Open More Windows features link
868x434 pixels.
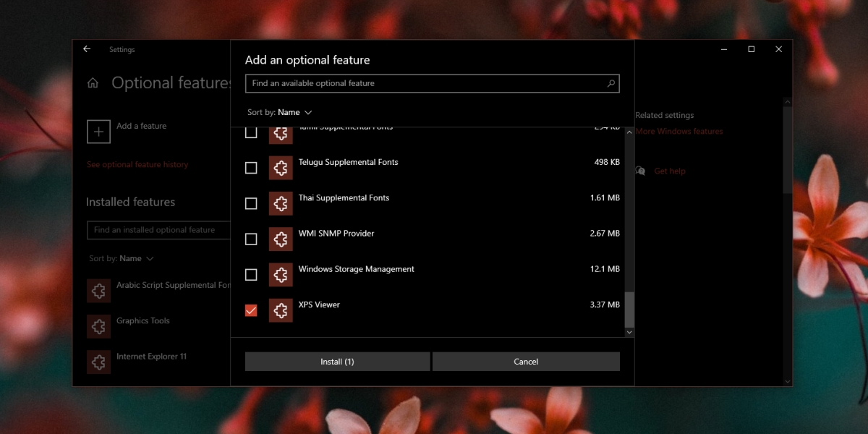[679, 132]
